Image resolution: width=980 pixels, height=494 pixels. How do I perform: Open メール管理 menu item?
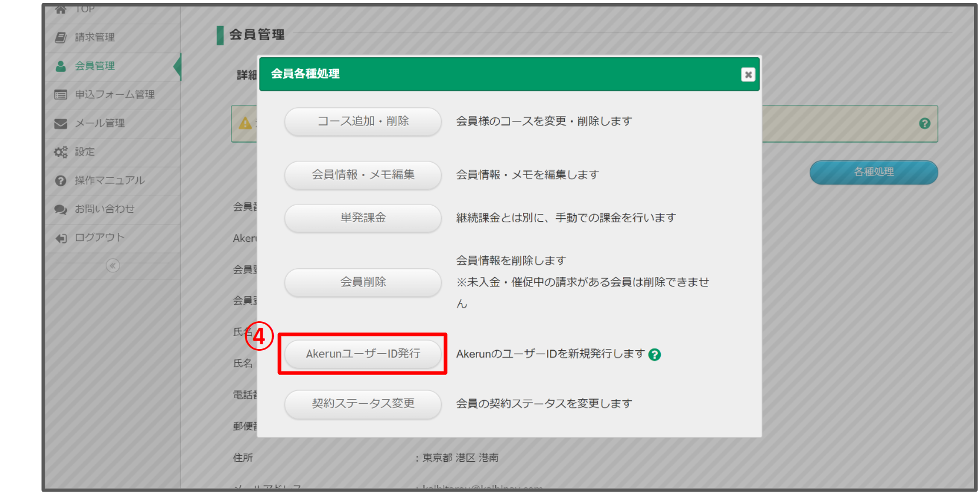point(100,123)
